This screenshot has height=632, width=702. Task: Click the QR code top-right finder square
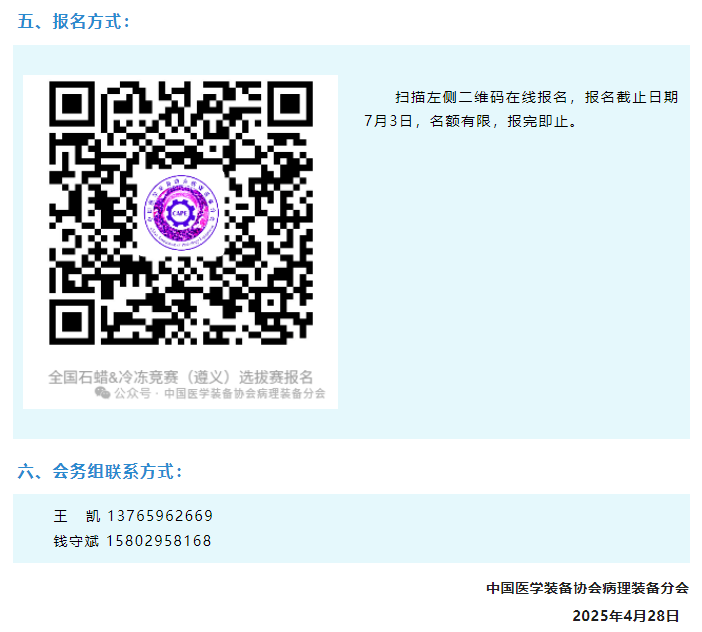[290, 104]
